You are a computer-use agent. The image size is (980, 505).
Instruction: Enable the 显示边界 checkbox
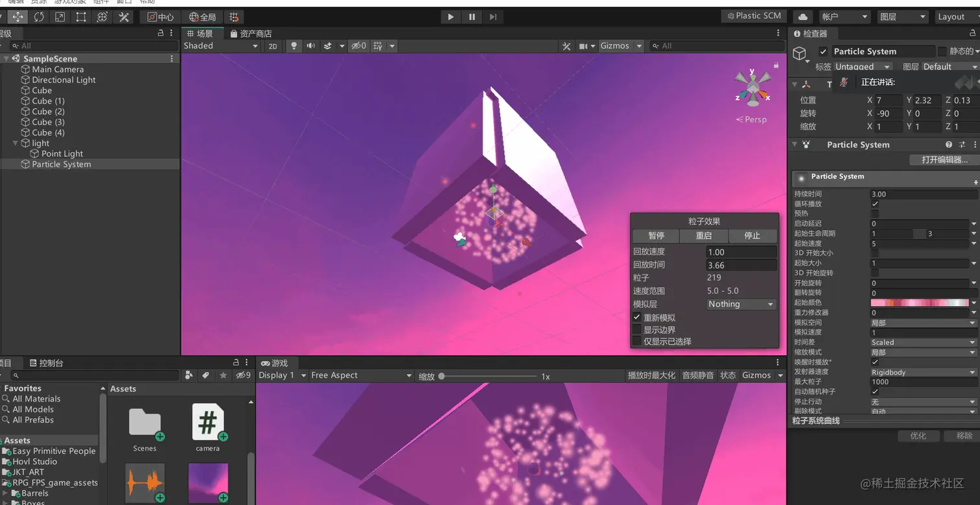point(637,329)
